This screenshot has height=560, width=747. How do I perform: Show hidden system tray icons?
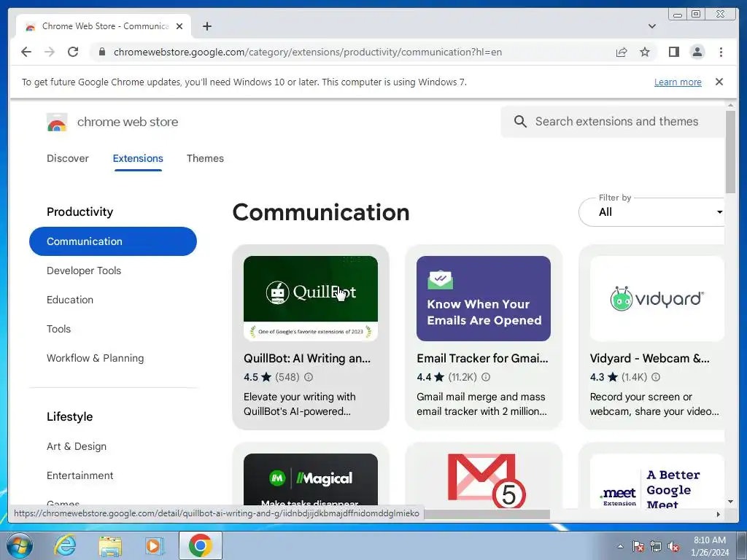point(620,546)
